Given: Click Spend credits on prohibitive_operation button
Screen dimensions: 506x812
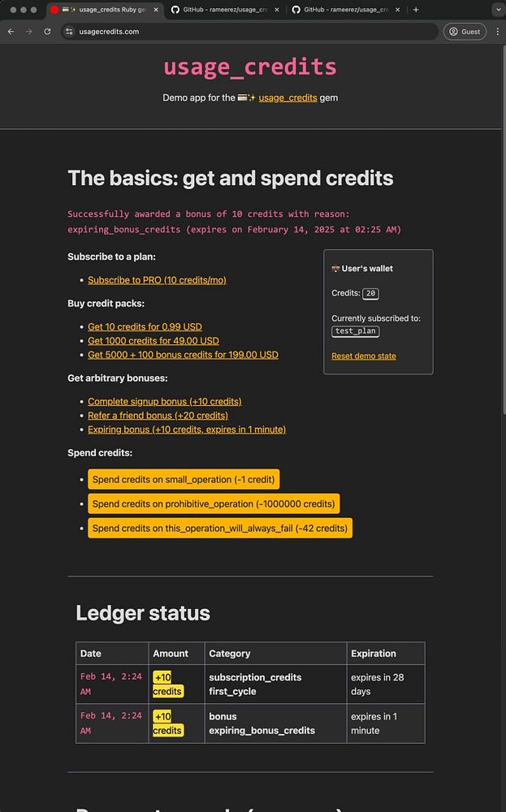Looking at the screenshot, I should coord(214,503).
